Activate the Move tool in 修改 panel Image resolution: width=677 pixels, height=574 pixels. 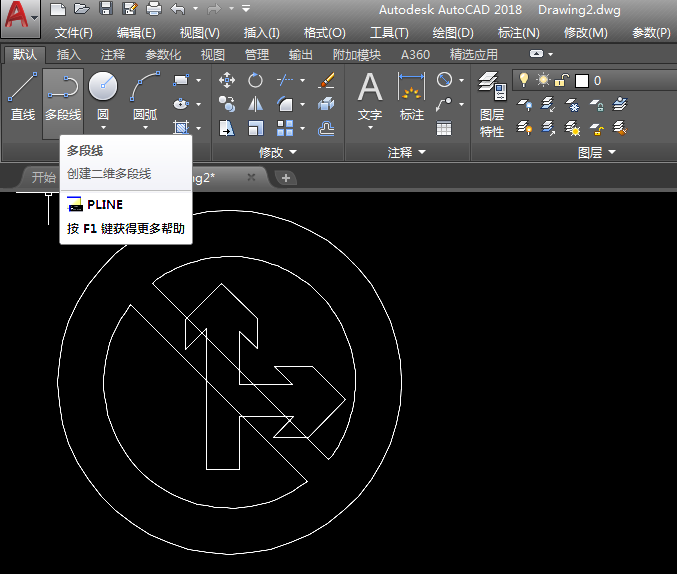tap(227, 80)
